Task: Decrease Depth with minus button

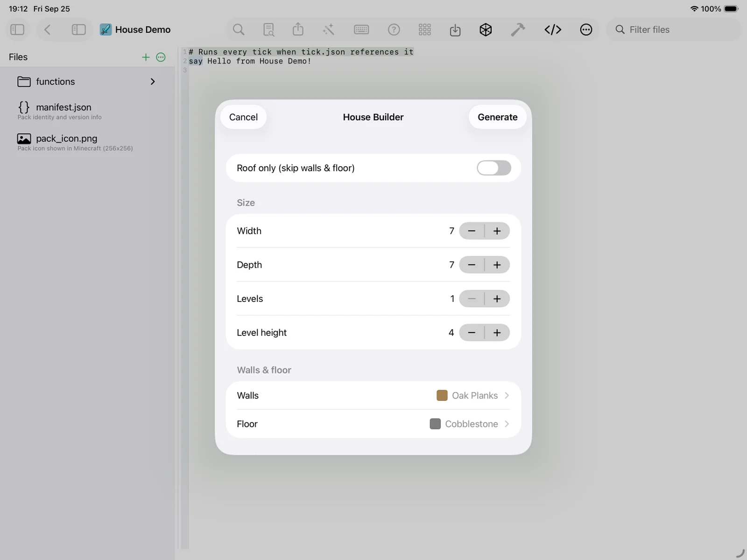Action: [x=472, y=265]
